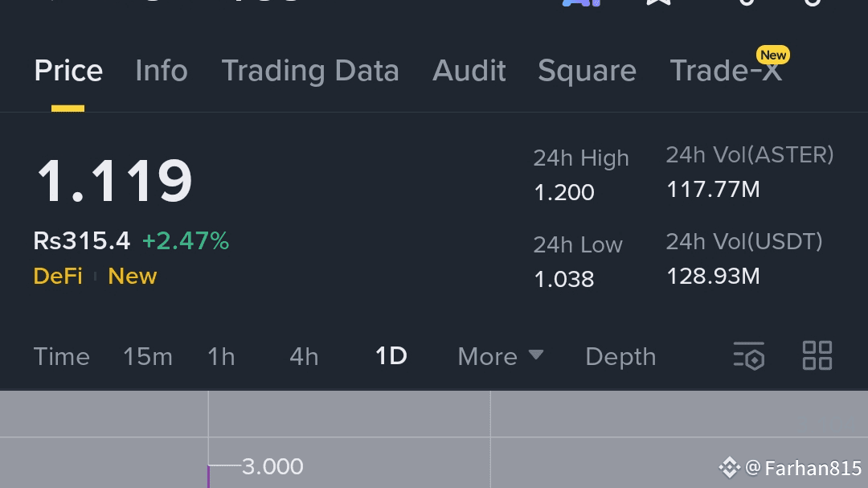Tap the DeFi category tag
This screenshot has height=488, width=868.
58,276
